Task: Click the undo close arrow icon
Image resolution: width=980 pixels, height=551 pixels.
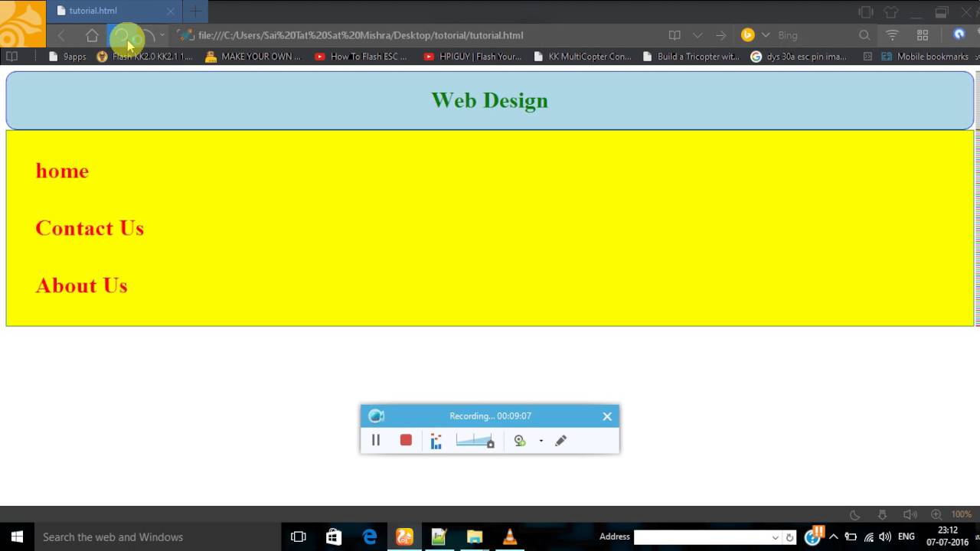Action: (149, 35)
